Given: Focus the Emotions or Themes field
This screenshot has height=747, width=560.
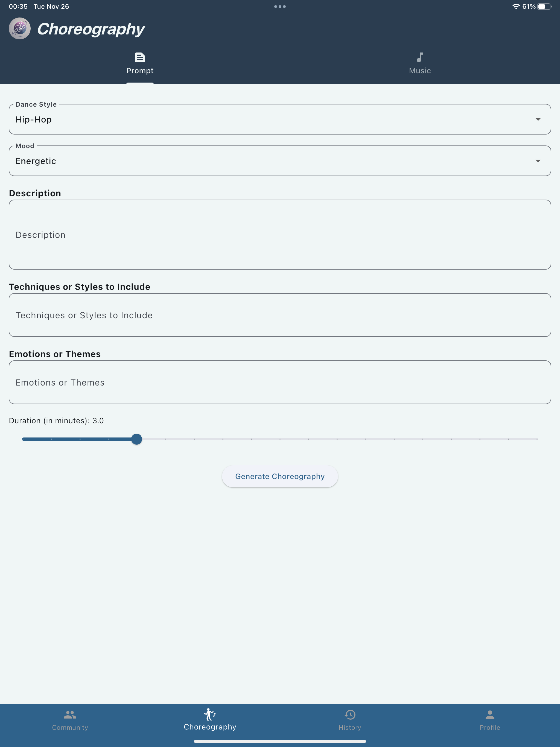Looking at the screenshot, I should coord(280,382).
